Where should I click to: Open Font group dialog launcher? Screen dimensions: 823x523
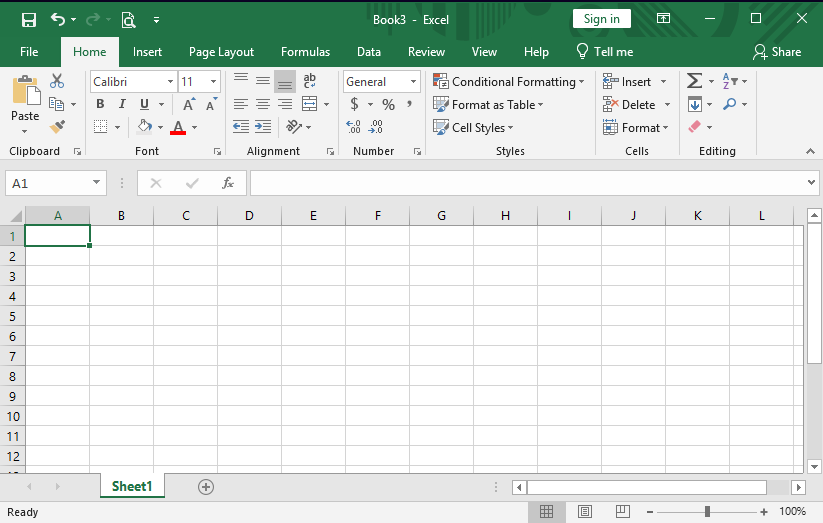[x=217, y=151]
